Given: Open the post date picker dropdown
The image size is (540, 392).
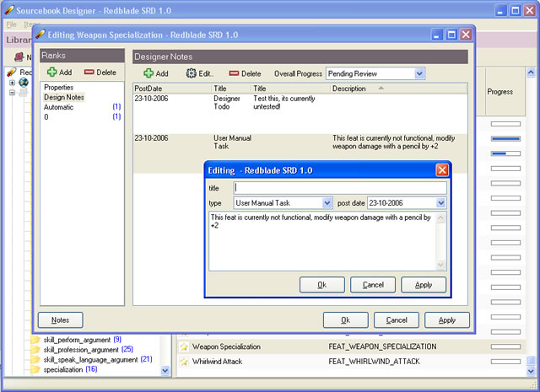Looking at the screenshot, I should tap(440, 203).
